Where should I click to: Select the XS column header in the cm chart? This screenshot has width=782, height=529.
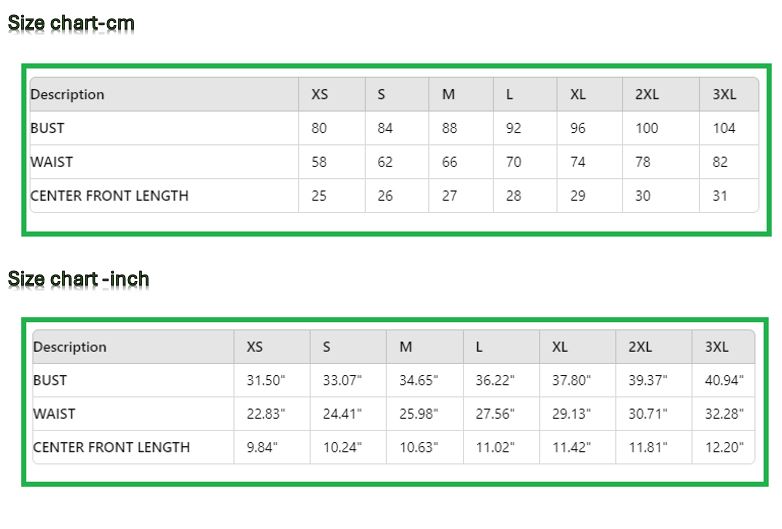[319, 95]
